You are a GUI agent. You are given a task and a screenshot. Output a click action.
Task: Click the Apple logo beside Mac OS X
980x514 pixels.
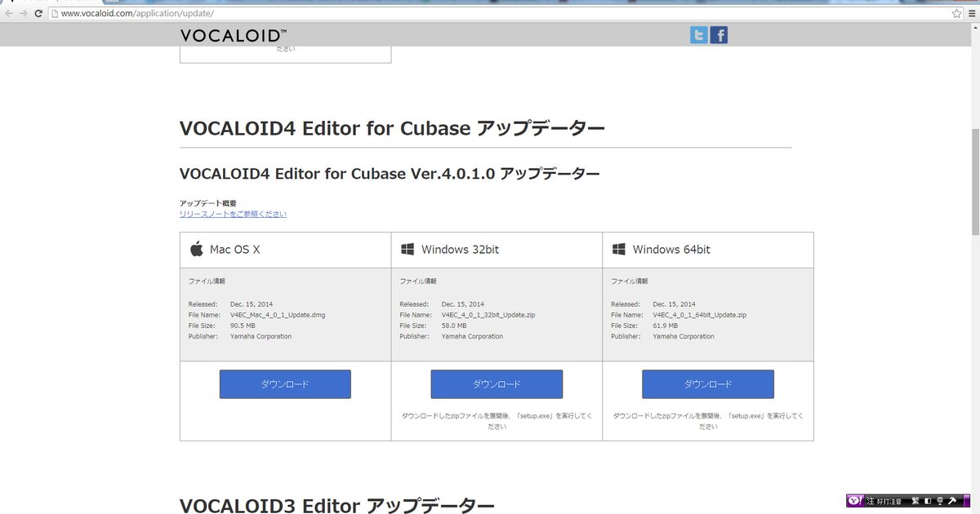coord(196,249)
